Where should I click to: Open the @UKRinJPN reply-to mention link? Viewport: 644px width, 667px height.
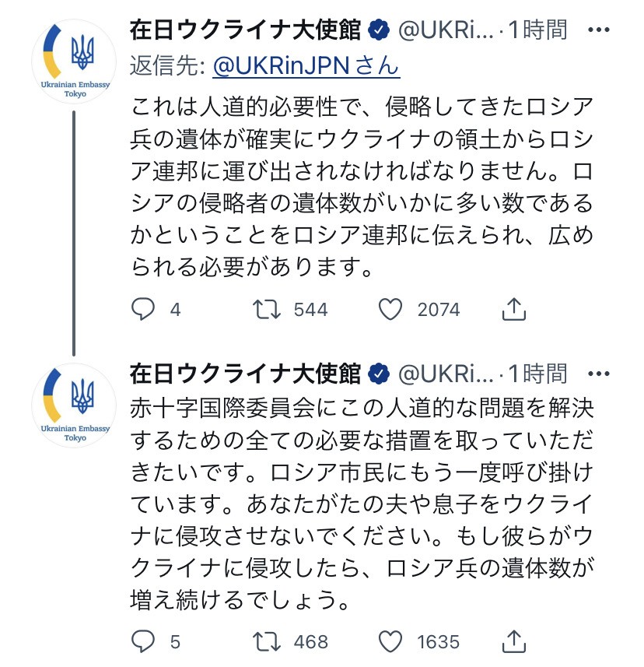pyautogui.click(x=306, y=65)
